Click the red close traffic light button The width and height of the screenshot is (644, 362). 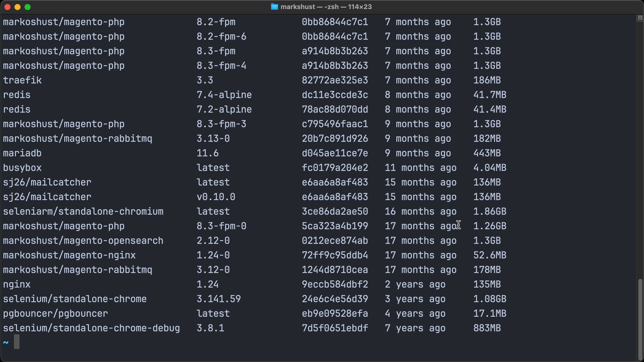point(7,6)
